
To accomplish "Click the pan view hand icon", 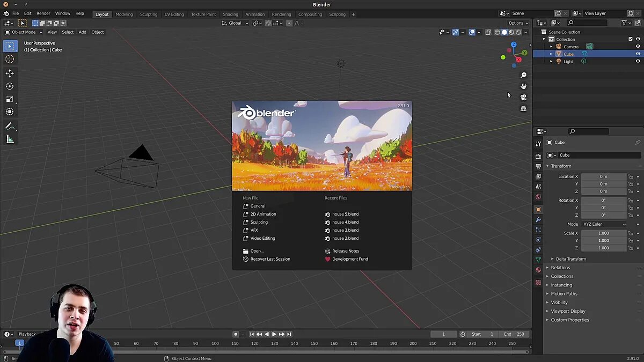I will pos(524,86).
